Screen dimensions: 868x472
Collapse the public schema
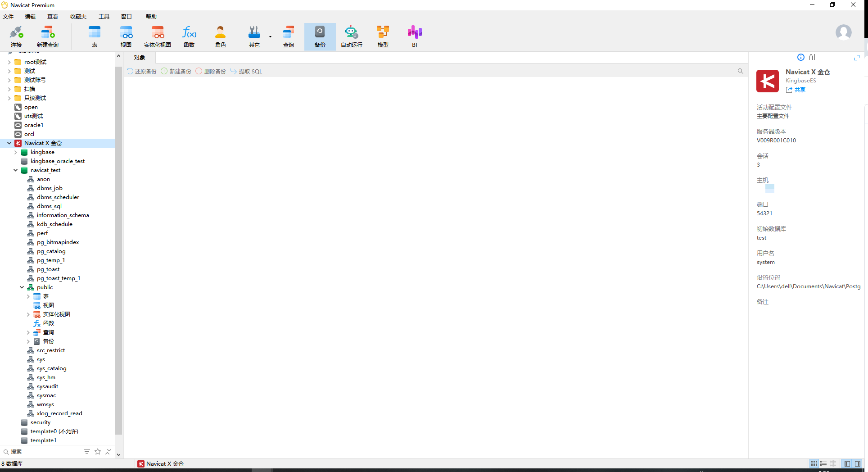click(22, 287)
